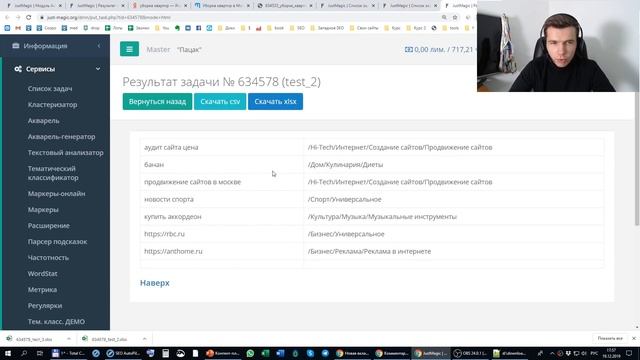Open the Gmail bookmark icon
The width and height of the screenshot is (640, 360).
coord(18,28)
